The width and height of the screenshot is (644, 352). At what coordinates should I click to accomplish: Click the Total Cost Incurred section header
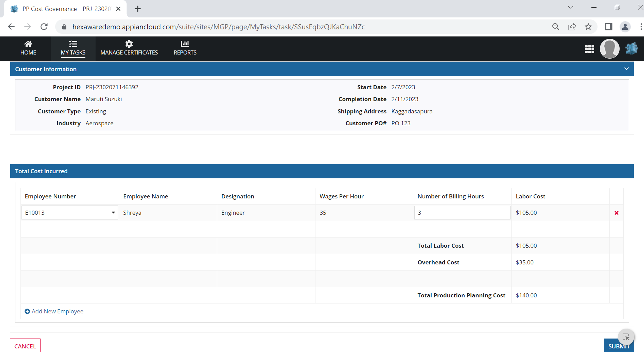(x=322, y=171)
